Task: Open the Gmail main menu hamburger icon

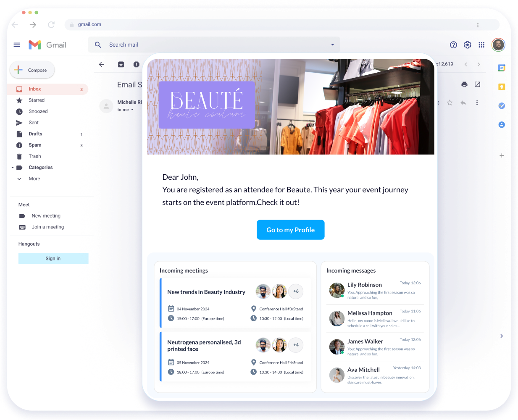Action: tap(17, 45)
